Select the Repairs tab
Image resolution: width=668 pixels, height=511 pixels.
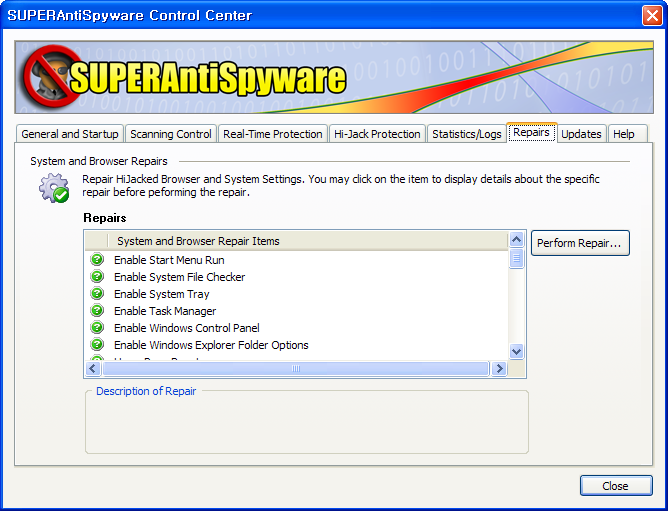tap(531, 133)
